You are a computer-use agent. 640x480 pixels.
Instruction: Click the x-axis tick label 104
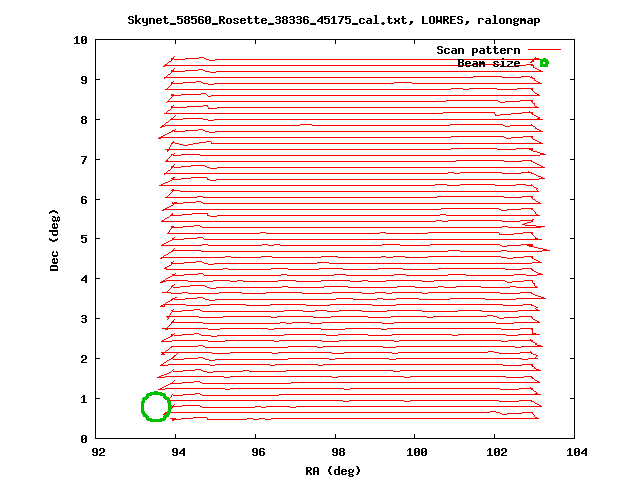coord(577,452)
